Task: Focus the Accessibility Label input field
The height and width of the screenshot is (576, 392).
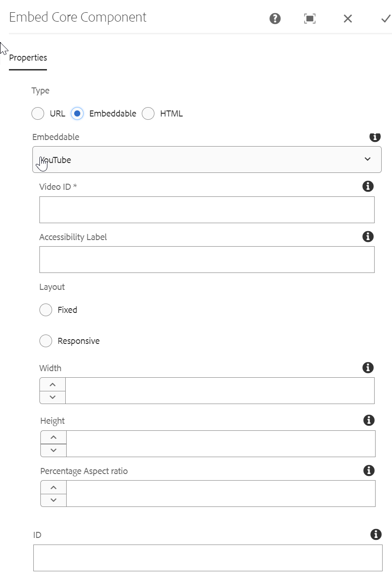Action: 207,259
